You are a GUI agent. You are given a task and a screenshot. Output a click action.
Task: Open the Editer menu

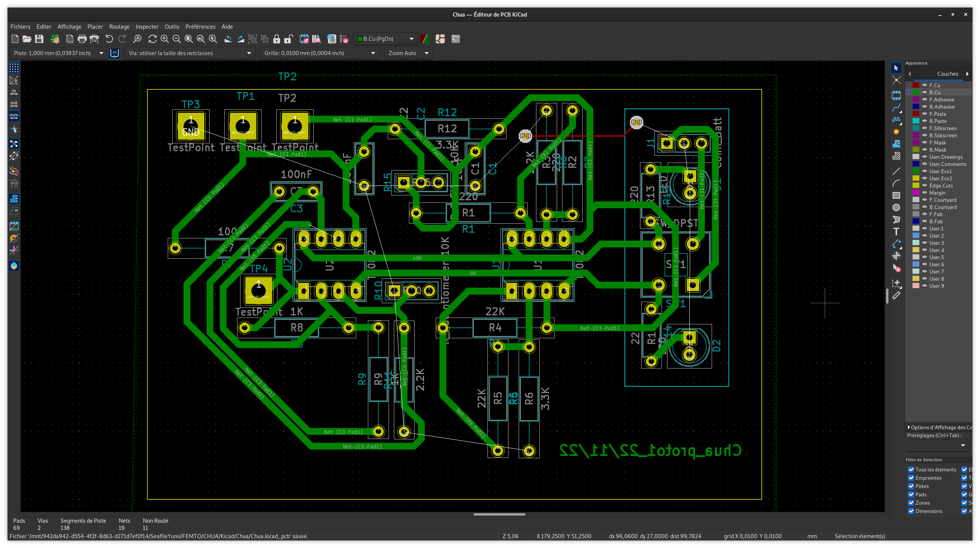click(x=44, y=27)
